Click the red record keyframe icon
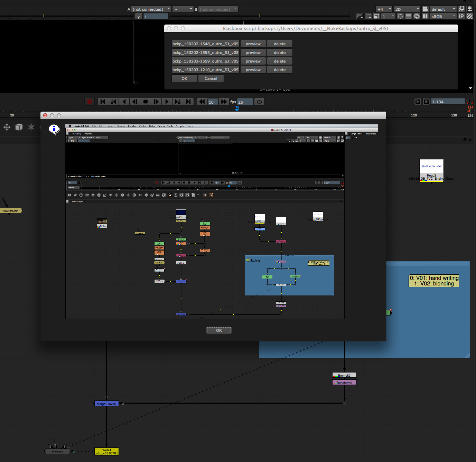 point(90,102)
